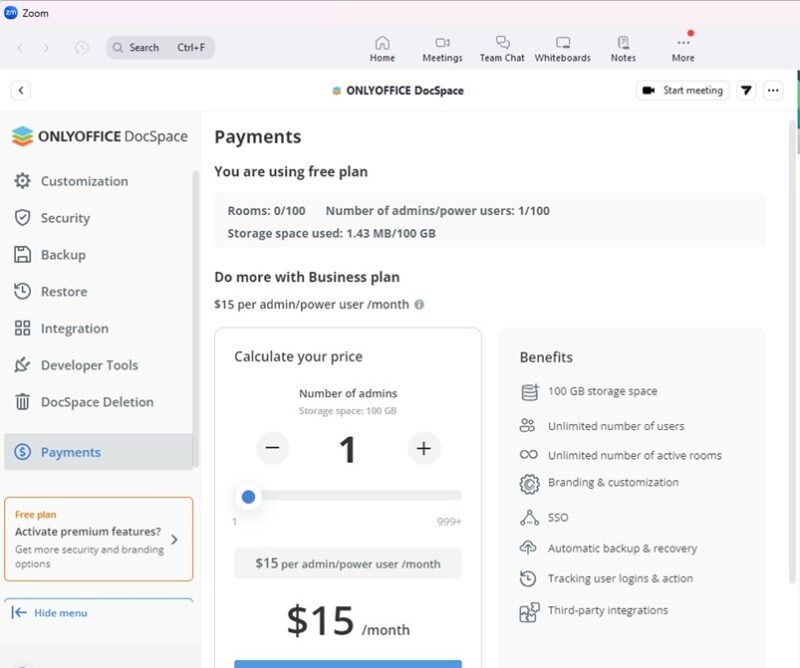
Task: Select Integration in the settings sidebar
Action: [76, 328]
